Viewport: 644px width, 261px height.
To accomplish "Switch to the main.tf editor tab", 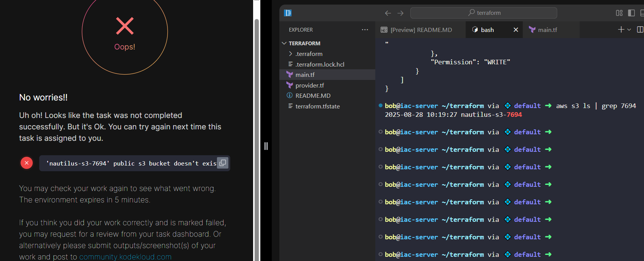I will pyautogui.click(x=547, y=30).
